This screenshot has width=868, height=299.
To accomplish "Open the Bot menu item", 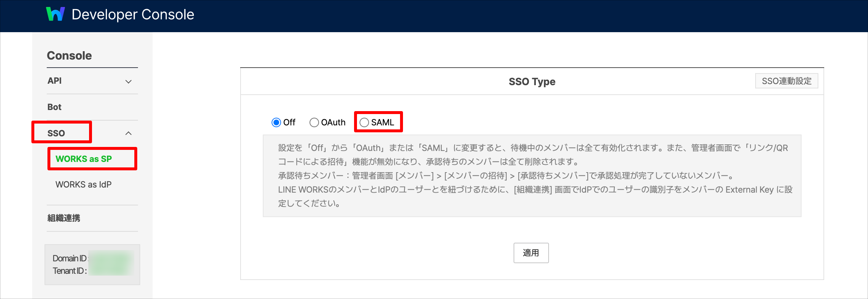I will click(x=54, y=107).
